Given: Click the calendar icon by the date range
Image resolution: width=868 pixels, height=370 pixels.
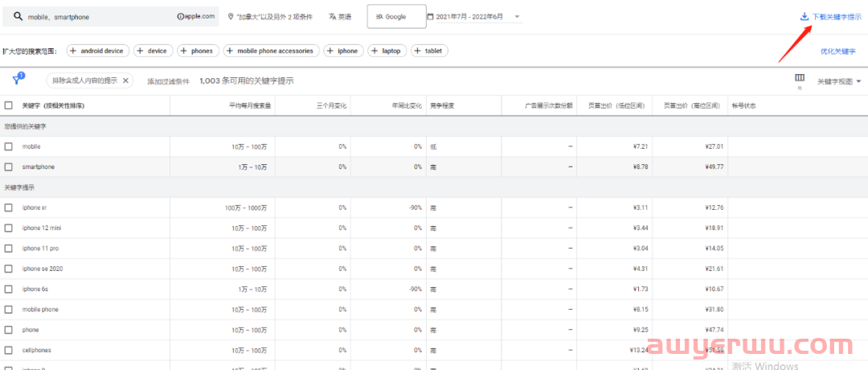Looking at the screenshot, I should [429, 17].
